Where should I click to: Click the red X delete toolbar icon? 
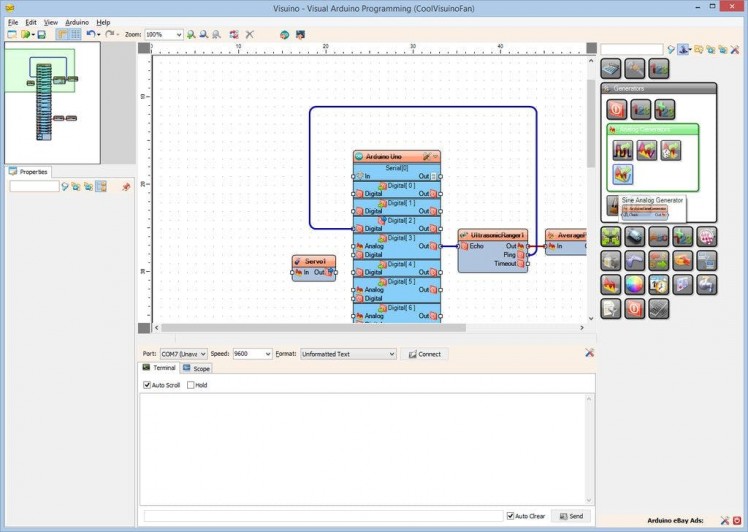point(249,34)
